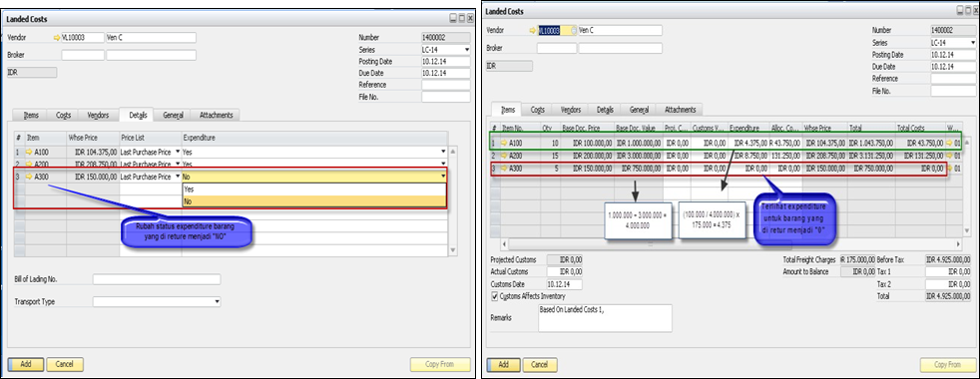Click the Remarks text box
The height and width of the screenshot is (379, 980).
(605, 318)
